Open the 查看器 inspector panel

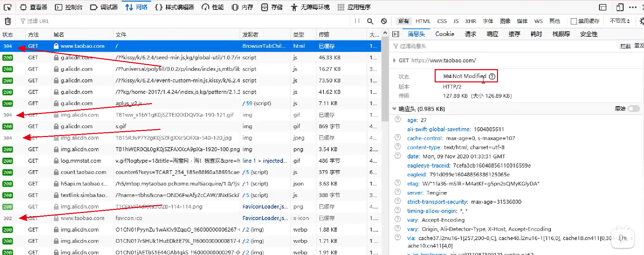[x=34, y=7]
